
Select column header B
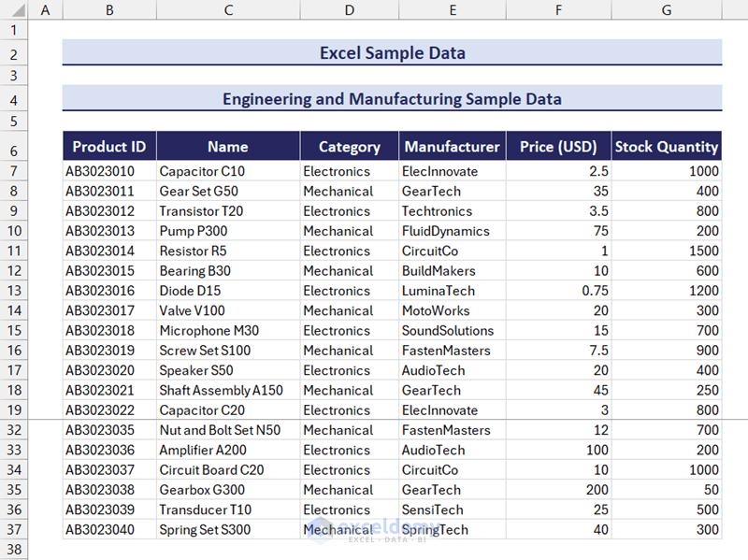point(109,10)
